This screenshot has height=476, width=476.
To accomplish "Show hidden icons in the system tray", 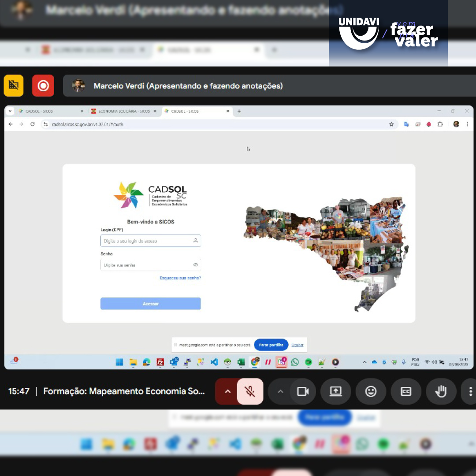I will (364, 362).
